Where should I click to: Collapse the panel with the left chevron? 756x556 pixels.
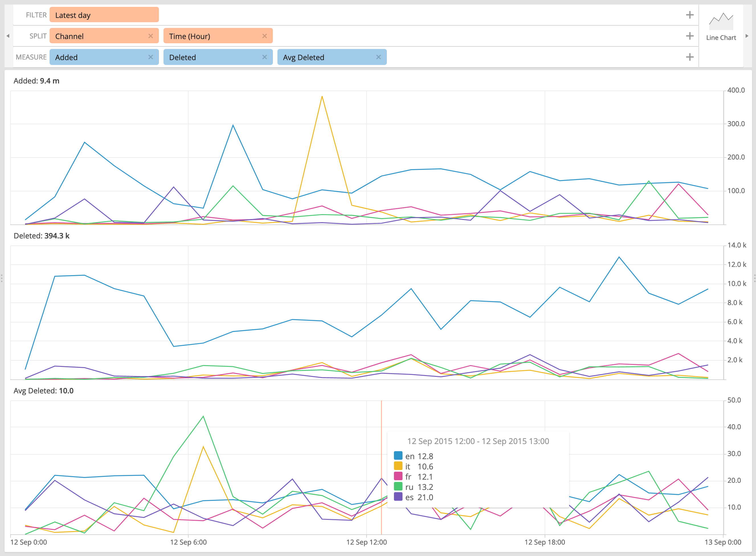(x=7, y=36)
